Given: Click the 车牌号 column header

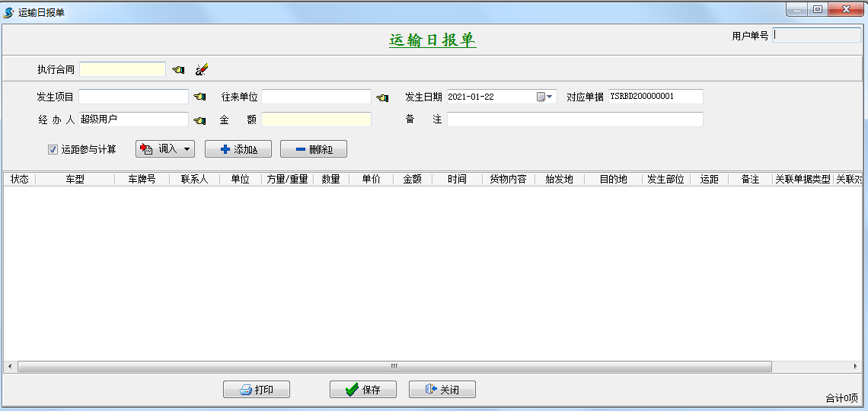Looking at the screenshot, I should [142, 180].
